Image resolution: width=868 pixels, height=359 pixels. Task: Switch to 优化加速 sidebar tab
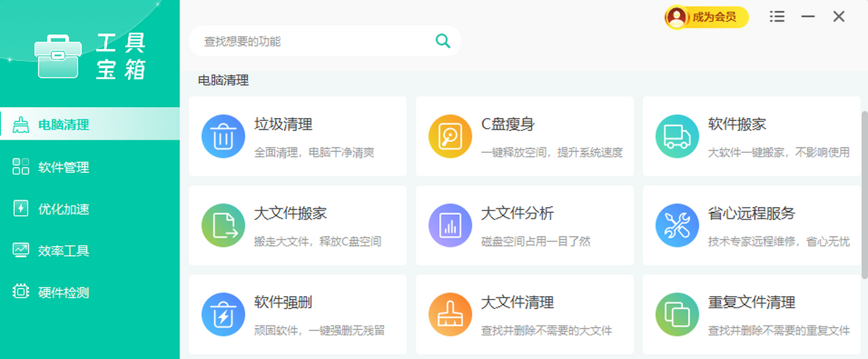(90, 208)
